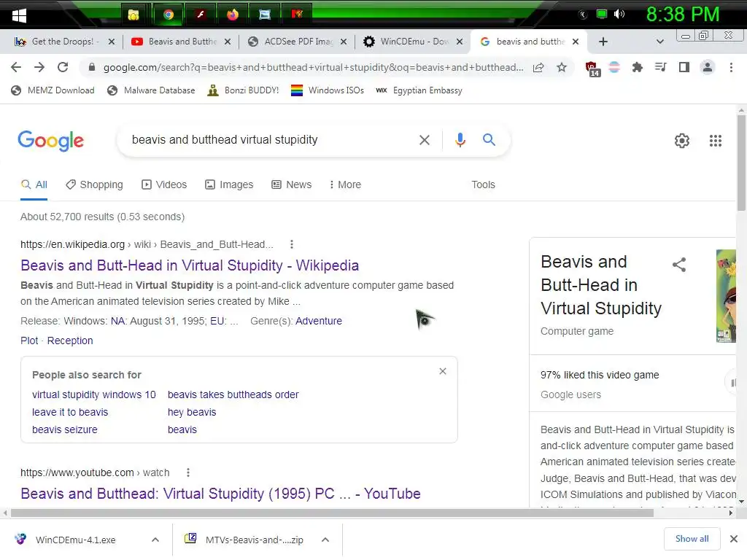Search leave it to beavis
The height and width of the screenshot is (560, 747).
(x=70, y=412)
